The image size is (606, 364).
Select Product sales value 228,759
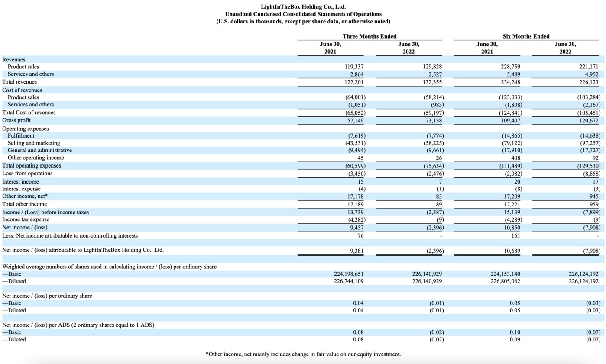click(x=510, y=67)
